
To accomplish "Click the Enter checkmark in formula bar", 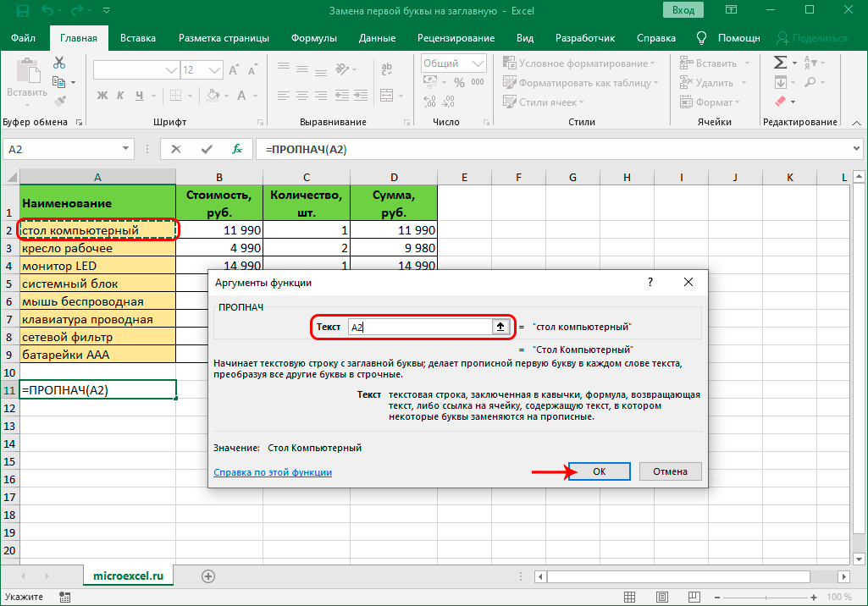I will pyautogui.click(x=207, y=149).
